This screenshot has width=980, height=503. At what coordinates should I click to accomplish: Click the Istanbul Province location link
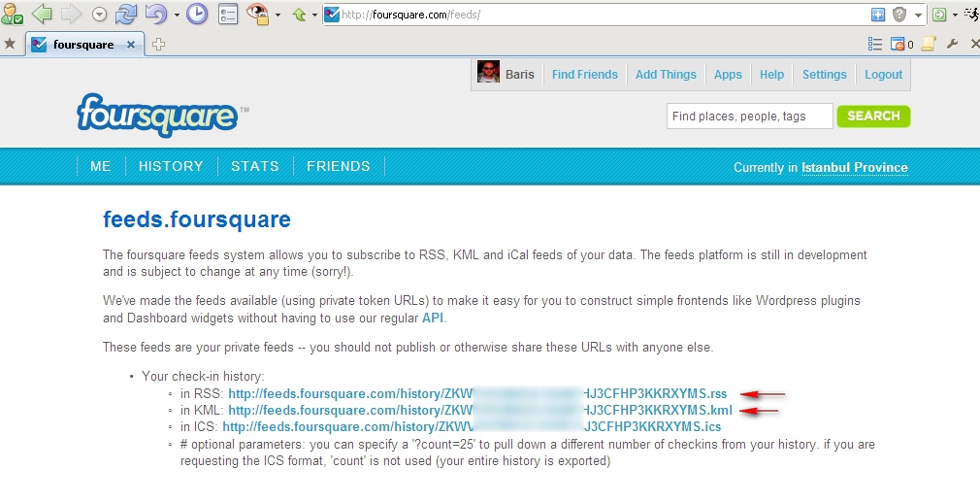click(x=855, y=168)
